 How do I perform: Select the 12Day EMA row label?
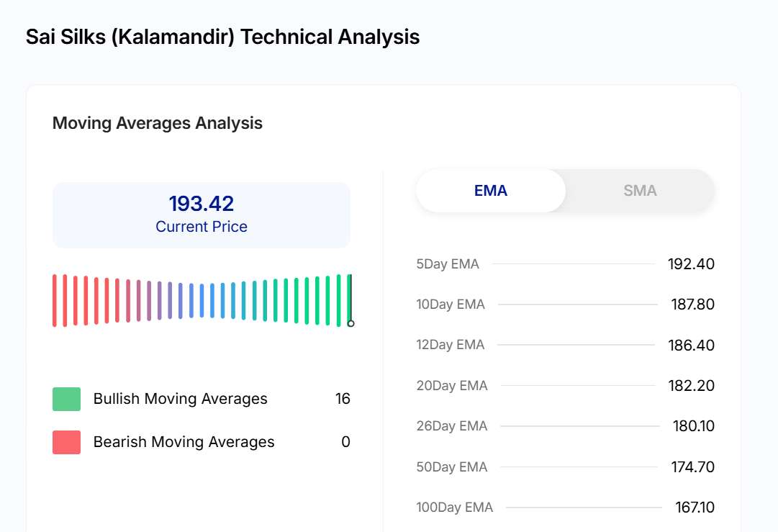pyautogui.click(x=451, y=345)
